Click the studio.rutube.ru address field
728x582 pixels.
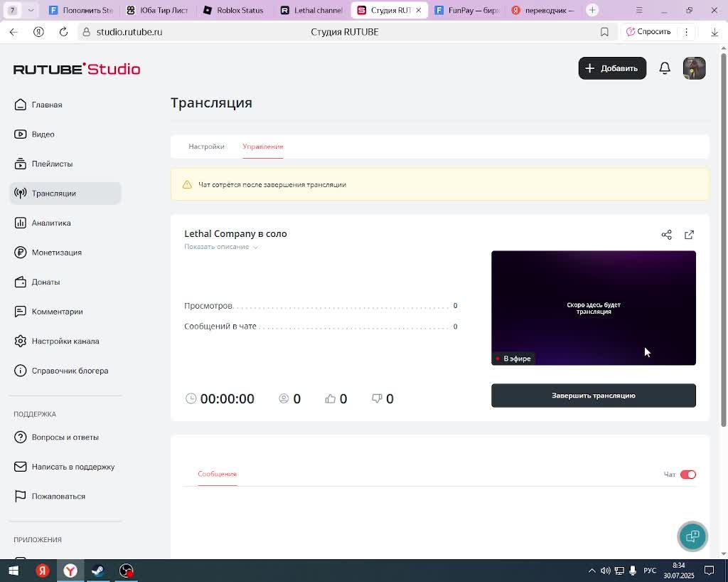pos(129,32)
